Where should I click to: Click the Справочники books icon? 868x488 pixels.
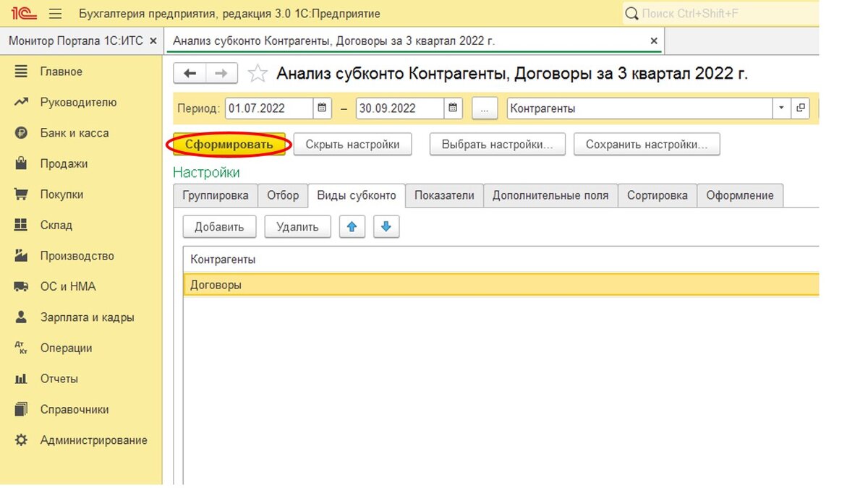[x=21, y=409]
